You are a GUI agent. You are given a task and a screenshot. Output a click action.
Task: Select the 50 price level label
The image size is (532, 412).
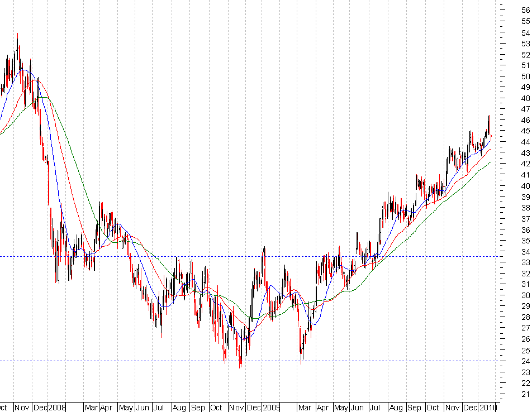point(525,77)
